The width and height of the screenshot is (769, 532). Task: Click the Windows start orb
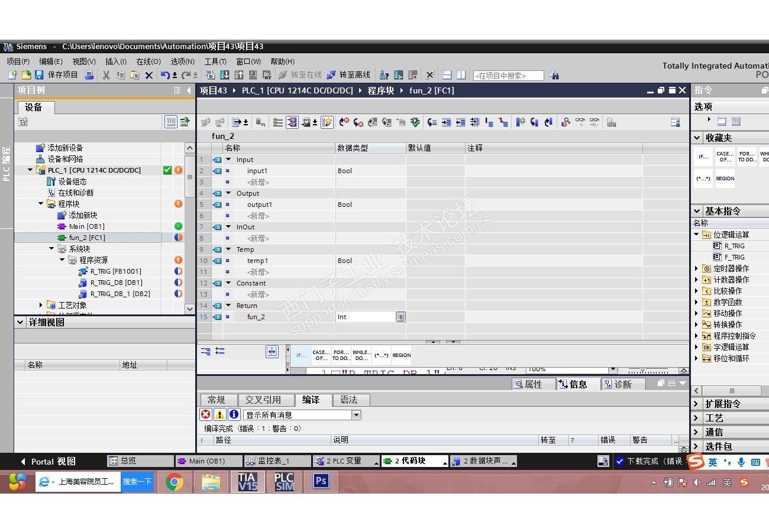point(18,482)
